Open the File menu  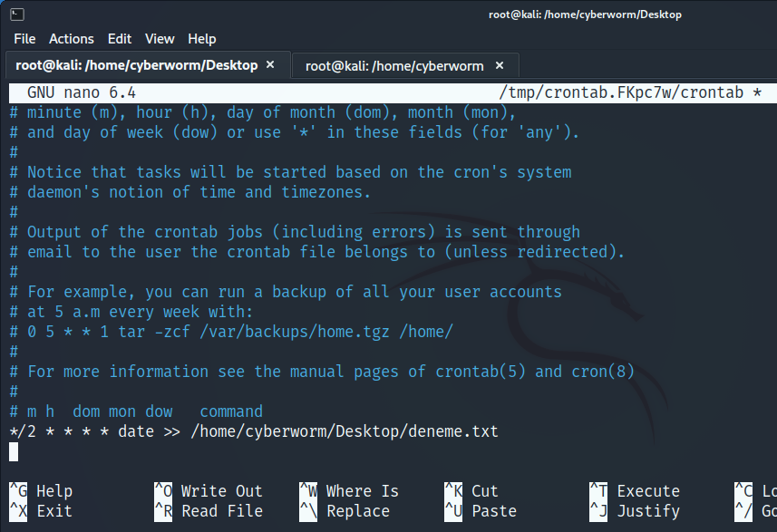click(24, 39)
